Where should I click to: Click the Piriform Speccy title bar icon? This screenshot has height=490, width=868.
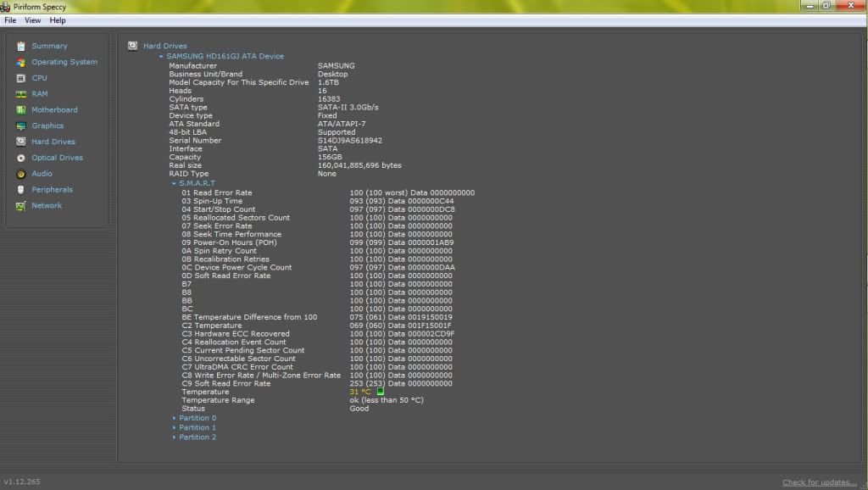[x=6, y=7]
